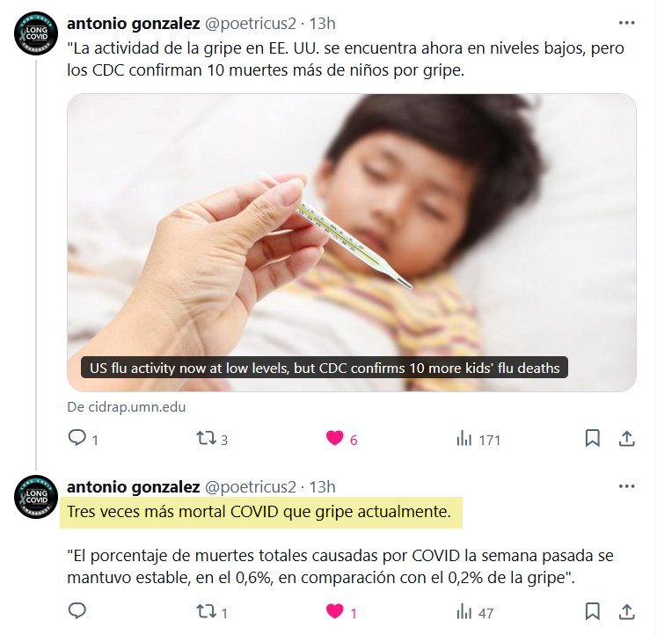This screenshot has width=672, height=635.
Task: Open the 13h timestamp of first tweet
Action: tap(322, 23)
